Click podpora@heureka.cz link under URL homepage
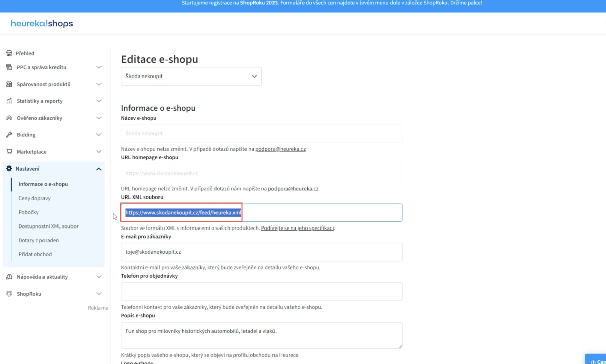The width and height of the screenshot is (606, 364). (x=293, y=189)
